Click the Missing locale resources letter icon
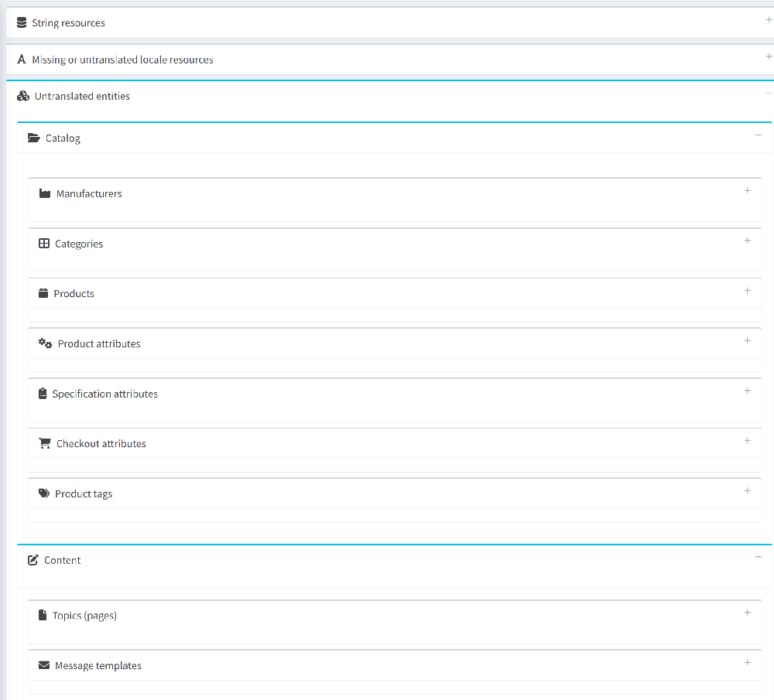Image resolution: width=774 pixels, height=700 pixels. tap(21, 60)
